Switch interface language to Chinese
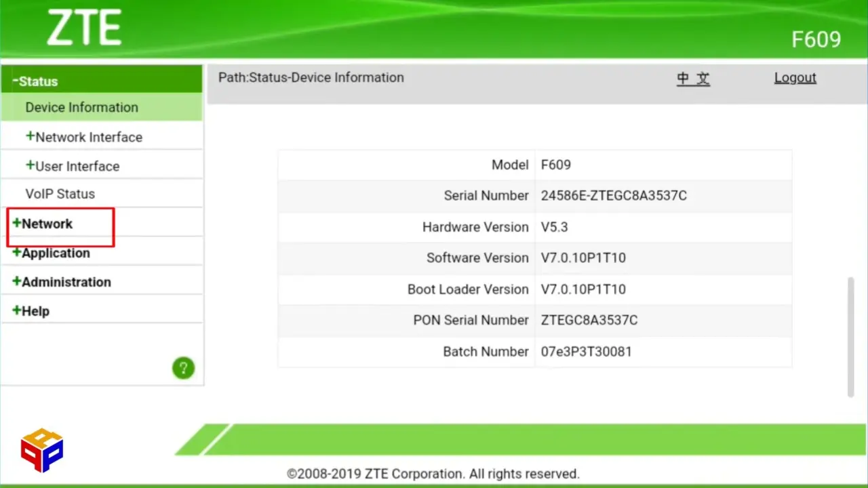 click(x=693, y=78)
